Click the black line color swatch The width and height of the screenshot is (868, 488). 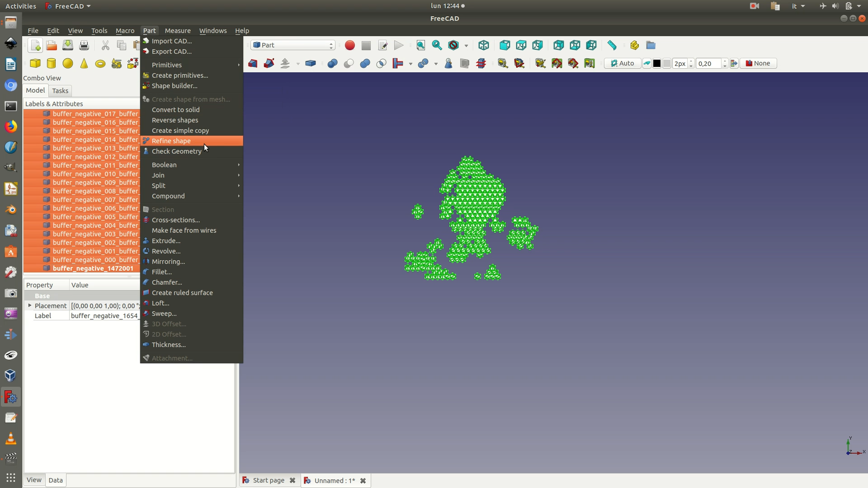click(x=657, y=64)
